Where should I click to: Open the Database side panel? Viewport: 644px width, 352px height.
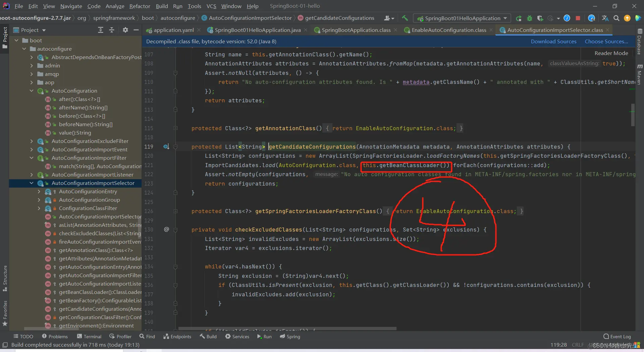click(x=639, y=42)
